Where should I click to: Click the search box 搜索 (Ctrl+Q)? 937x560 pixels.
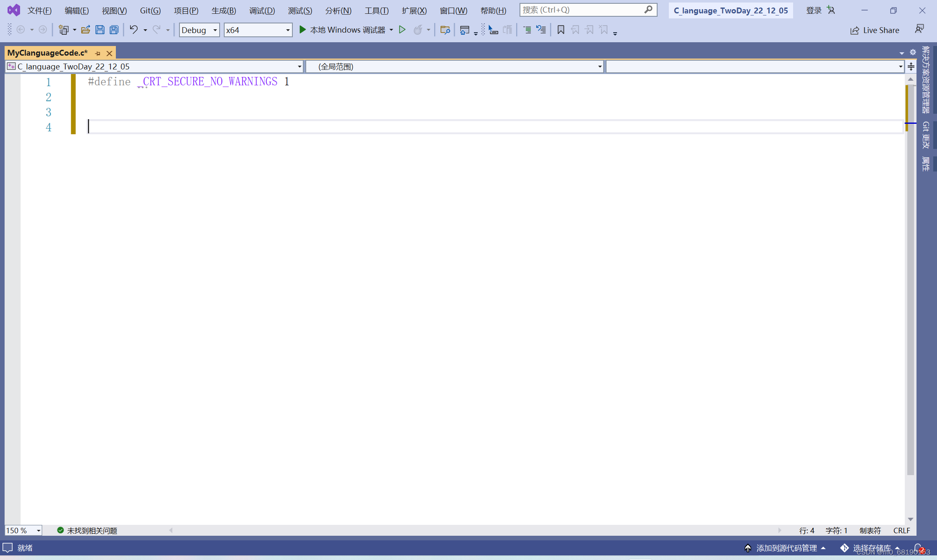(588, 10)
